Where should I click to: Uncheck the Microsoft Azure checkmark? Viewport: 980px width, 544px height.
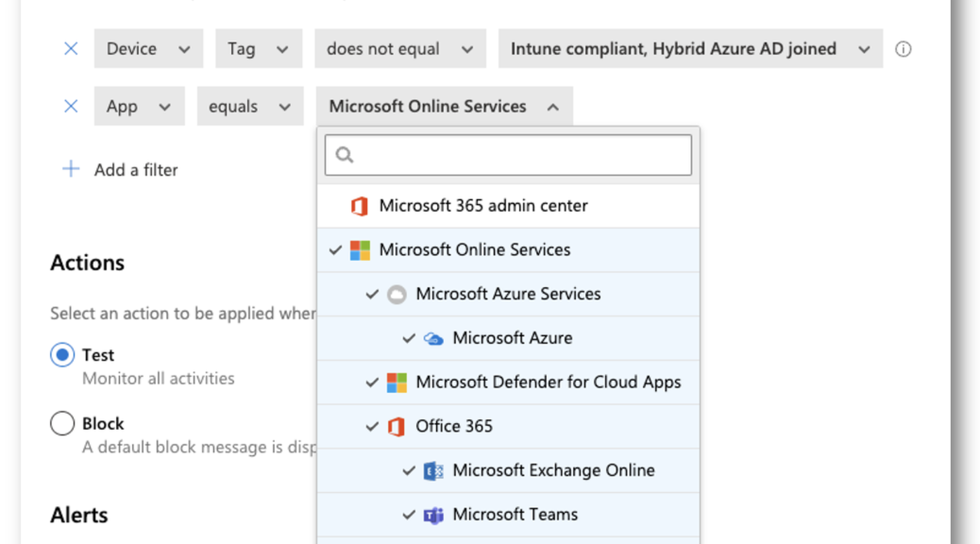point(410,338)
